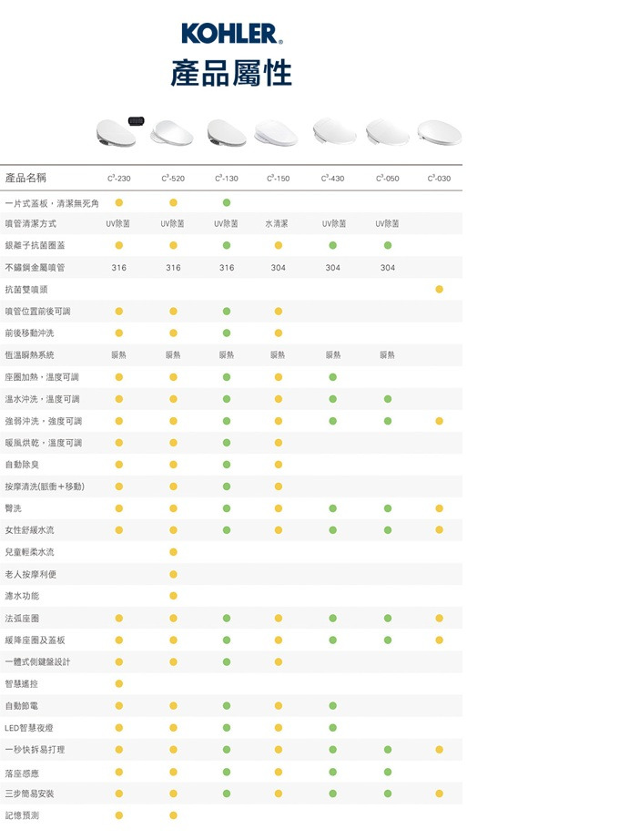The width and height of the screenshot is (640, 840).
Task: Click the 記憶預測 row label
Action: [22, 815]
